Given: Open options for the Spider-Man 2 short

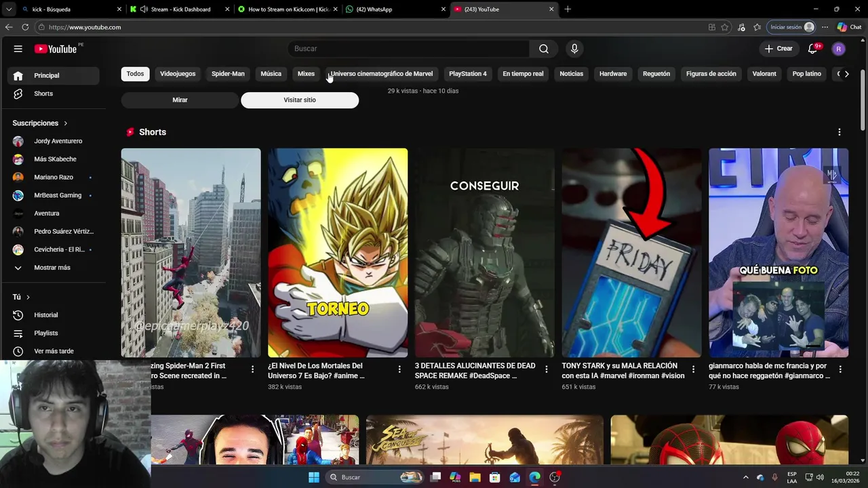Looking at the screenshot, I should (252, 369).
